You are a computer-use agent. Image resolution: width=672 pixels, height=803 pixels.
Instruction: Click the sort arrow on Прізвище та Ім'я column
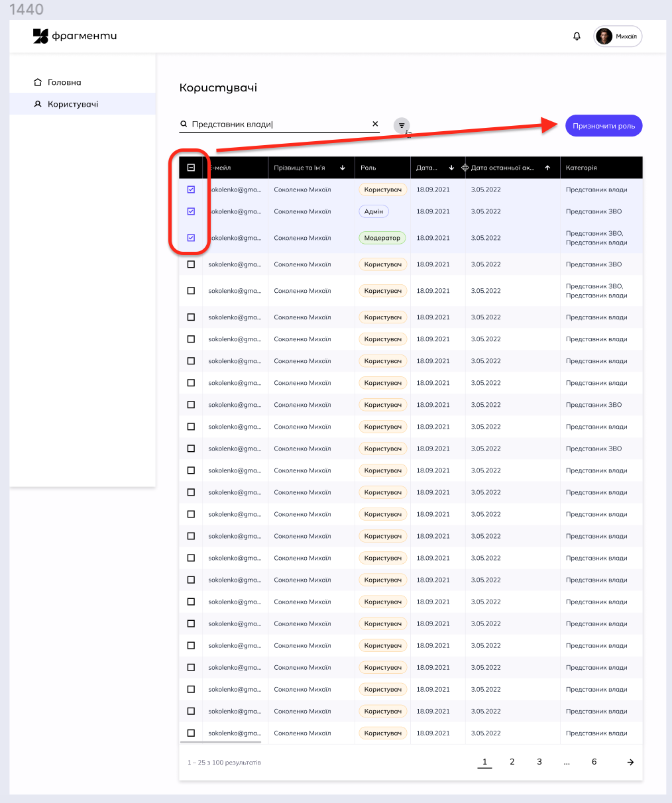pyautogui.click(x=343, y=168)
